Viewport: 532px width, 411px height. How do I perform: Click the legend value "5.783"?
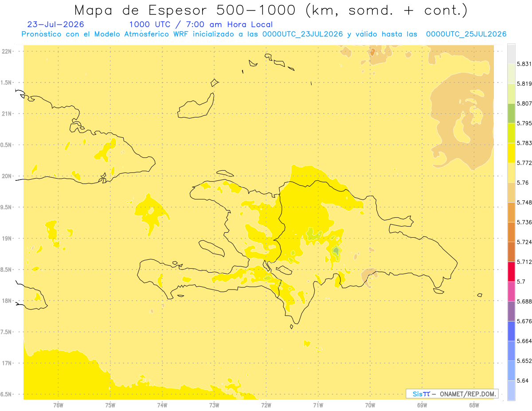(x=524, y=143)
